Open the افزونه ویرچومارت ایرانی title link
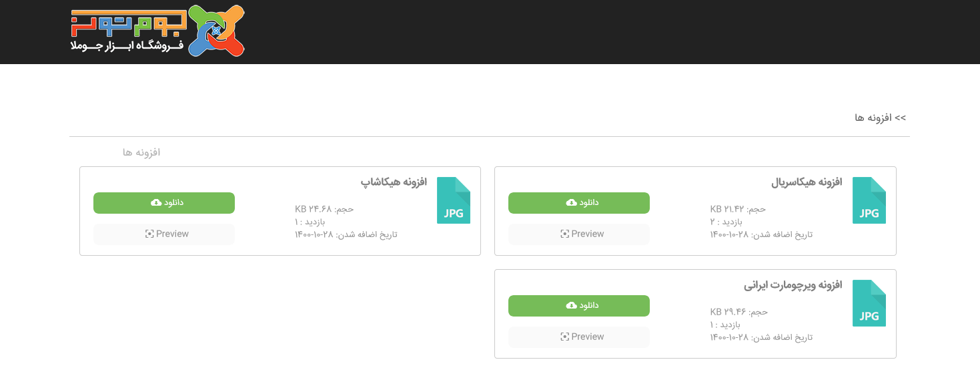 coord(793,285)
